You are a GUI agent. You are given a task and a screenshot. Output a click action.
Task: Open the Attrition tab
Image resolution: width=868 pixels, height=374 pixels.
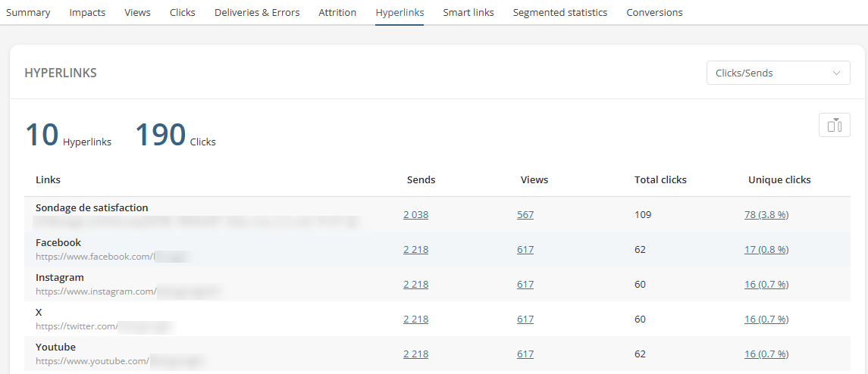[x=337, y=12]
